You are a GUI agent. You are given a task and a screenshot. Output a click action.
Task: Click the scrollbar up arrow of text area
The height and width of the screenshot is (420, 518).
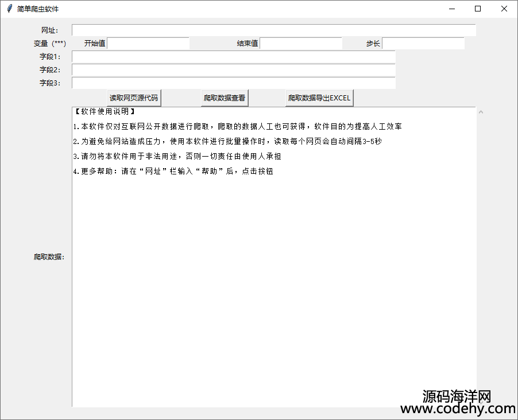point(481,112)
